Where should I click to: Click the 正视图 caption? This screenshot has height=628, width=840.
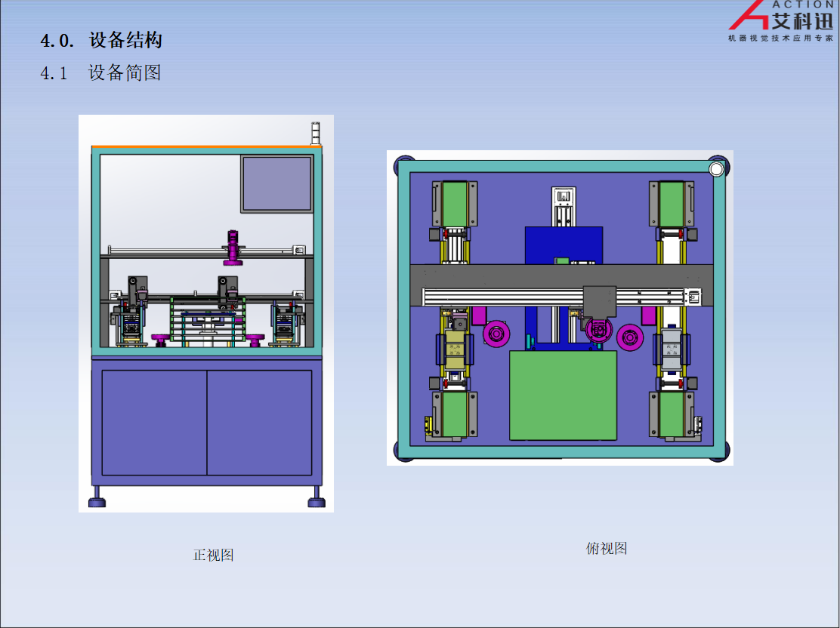(213, 556)
